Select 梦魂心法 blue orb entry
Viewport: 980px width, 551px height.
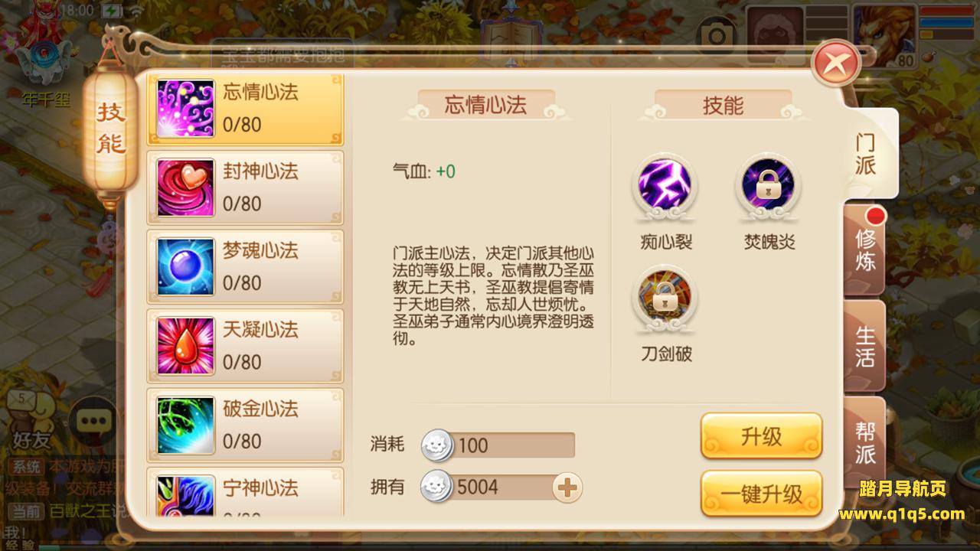pos(245,266)
